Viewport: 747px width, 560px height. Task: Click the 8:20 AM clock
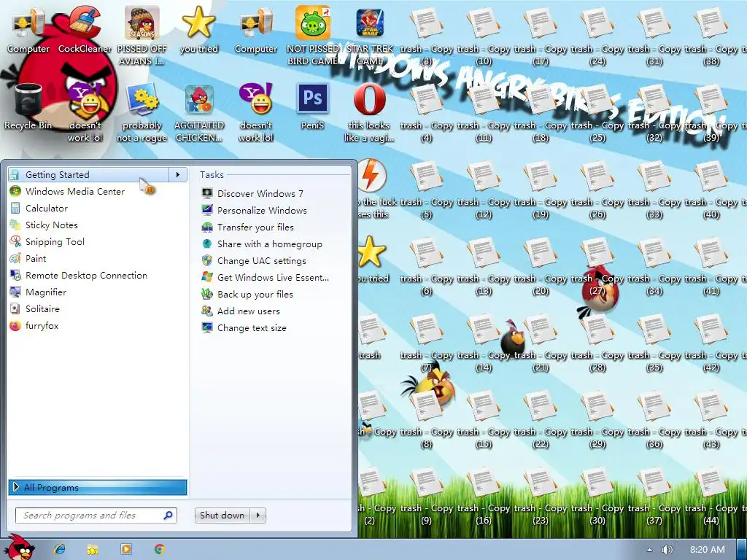pos(707,550)
